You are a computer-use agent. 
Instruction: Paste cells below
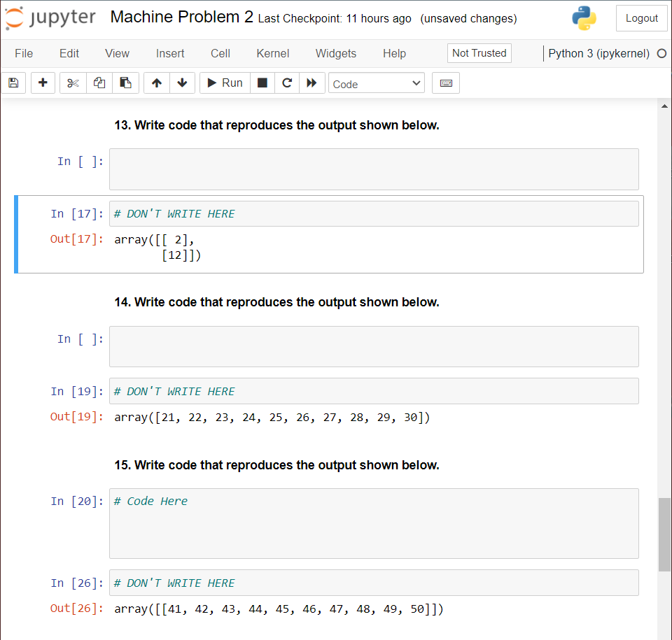pyautogui.click(x=125, y=83)
